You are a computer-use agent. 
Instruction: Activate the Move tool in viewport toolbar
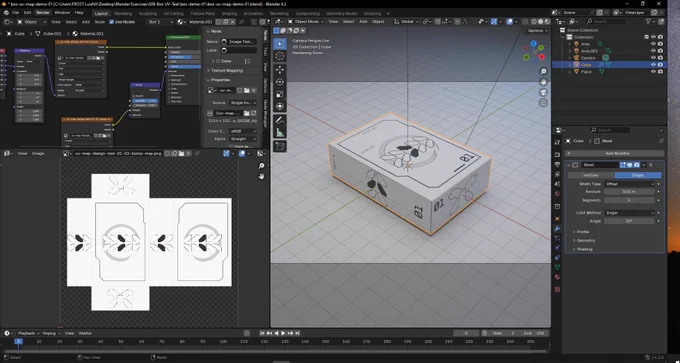click(280, 69)
